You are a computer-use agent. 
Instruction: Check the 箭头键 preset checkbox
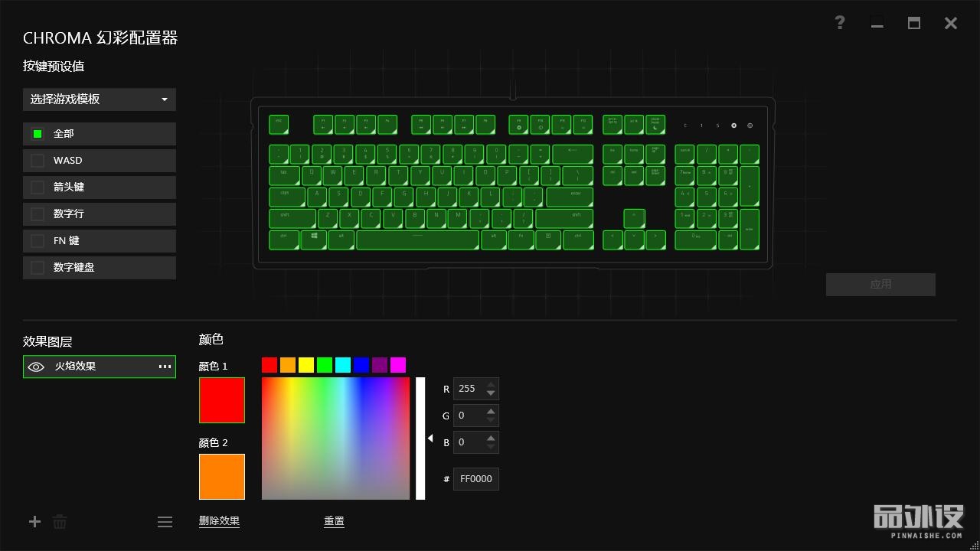[37, 187]
